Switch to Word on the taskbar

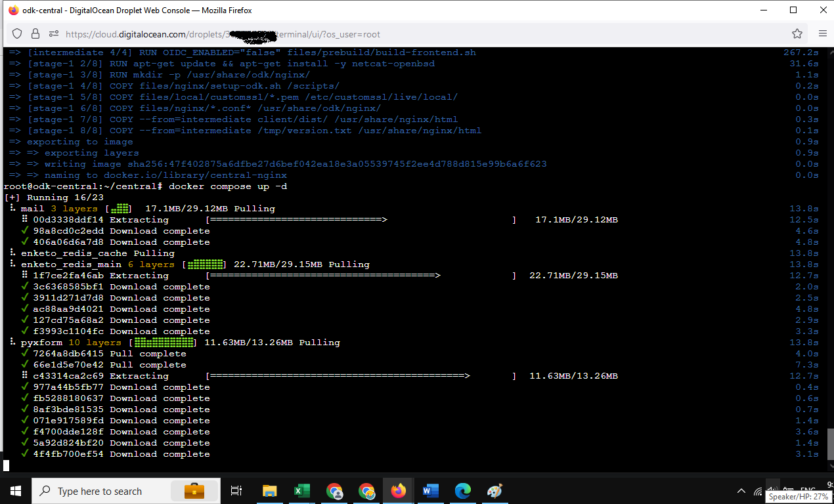(431, 491)
